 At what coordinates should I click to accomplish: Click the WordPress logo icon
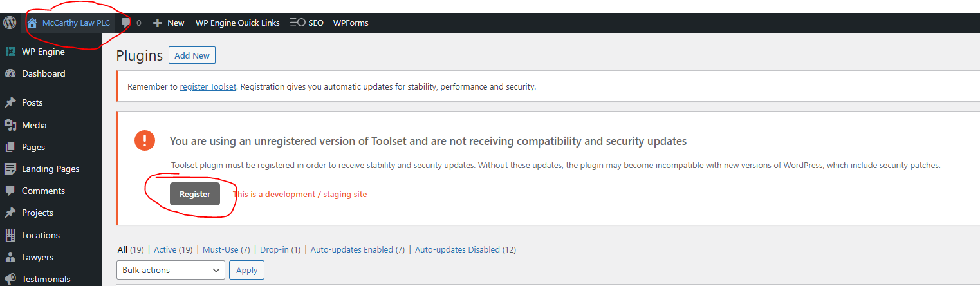[10, 23]
